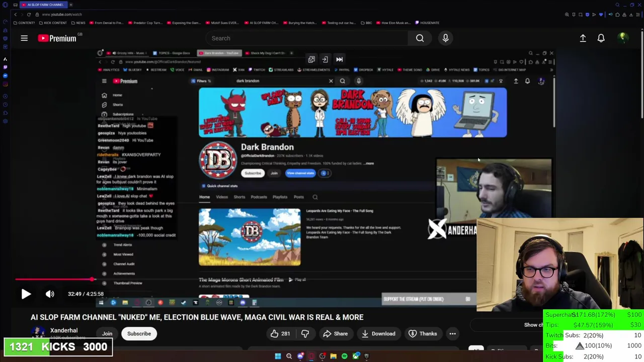Open HOUSEMATE bookmark
This screenshot has width=644, height=362.
point(427,23)
